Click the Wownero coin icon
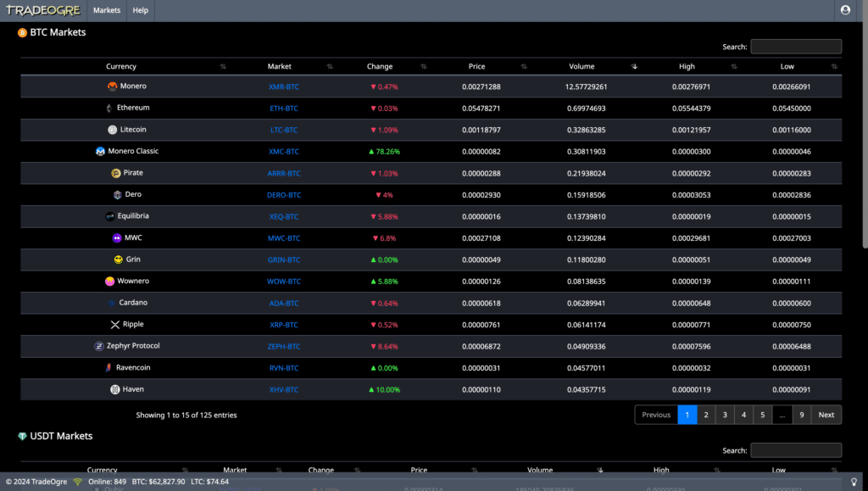 coord(109,282)
